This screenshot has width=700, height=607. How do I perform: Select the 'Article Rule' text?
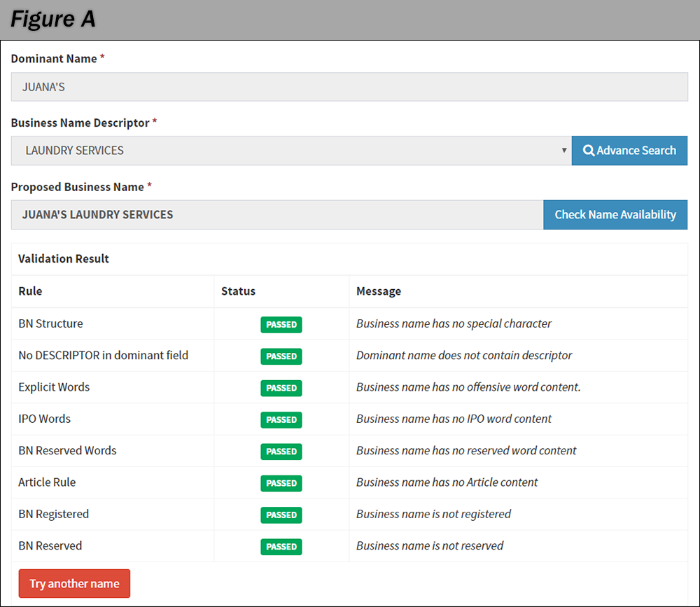click(x=47, y=482)
